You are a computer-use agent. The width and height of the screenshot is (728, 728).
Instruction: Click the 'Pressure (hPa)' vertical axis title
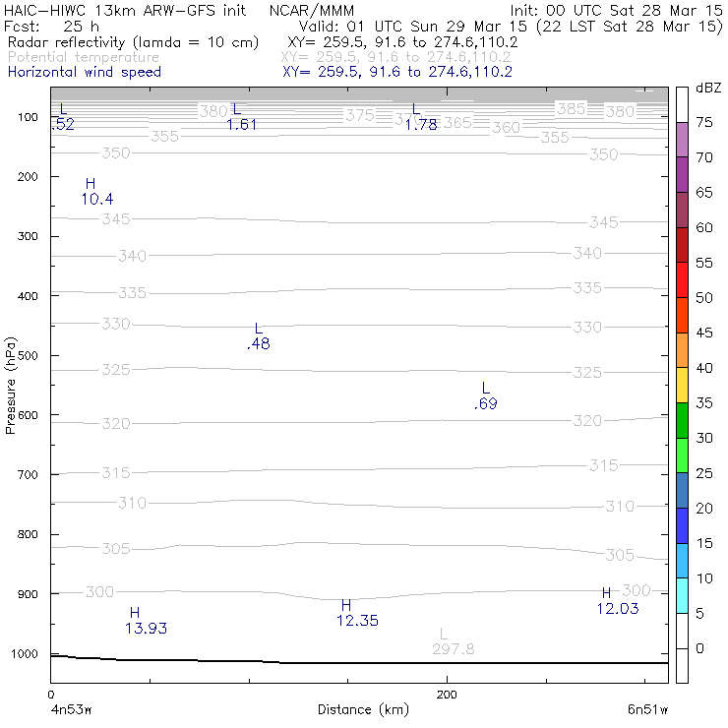tap(10, 386)
